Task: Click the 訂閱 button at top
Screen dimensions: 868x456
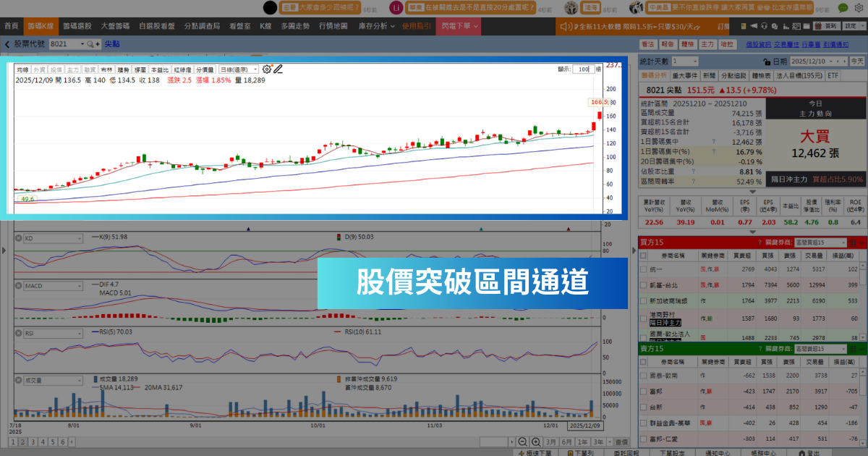Action: [724, 26]
